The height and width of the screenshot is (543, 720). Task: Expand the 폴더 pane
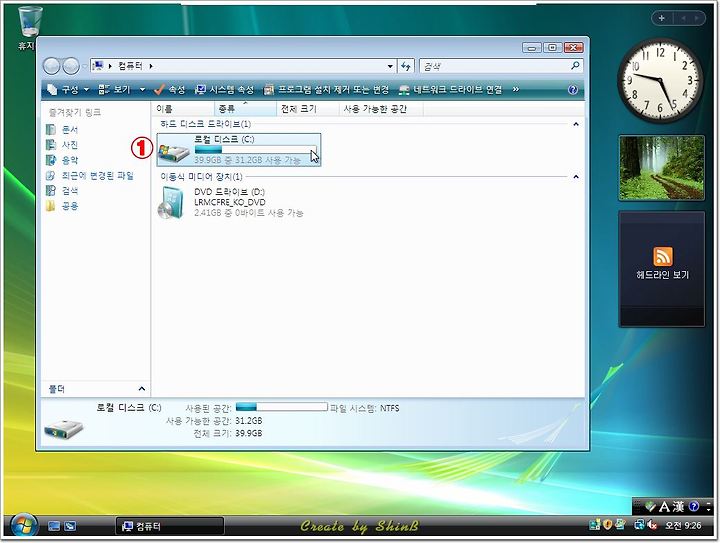(x=141, y=389)
